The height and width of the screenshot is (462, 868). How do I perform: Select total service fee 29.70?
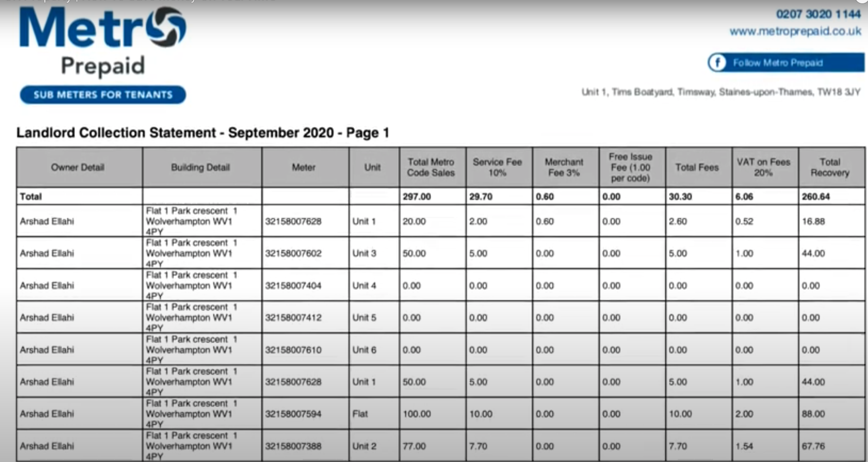pos(481,196)
